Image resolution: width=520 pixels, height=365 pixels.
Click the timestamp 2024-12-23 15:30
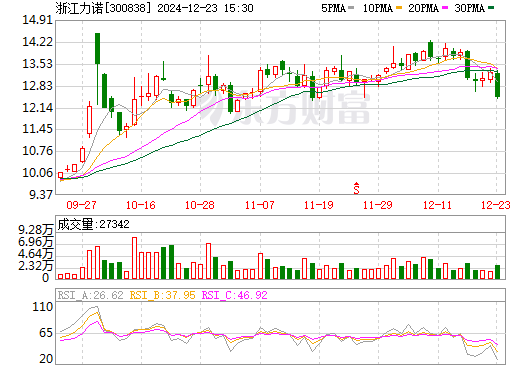click(x=205, y=8)
